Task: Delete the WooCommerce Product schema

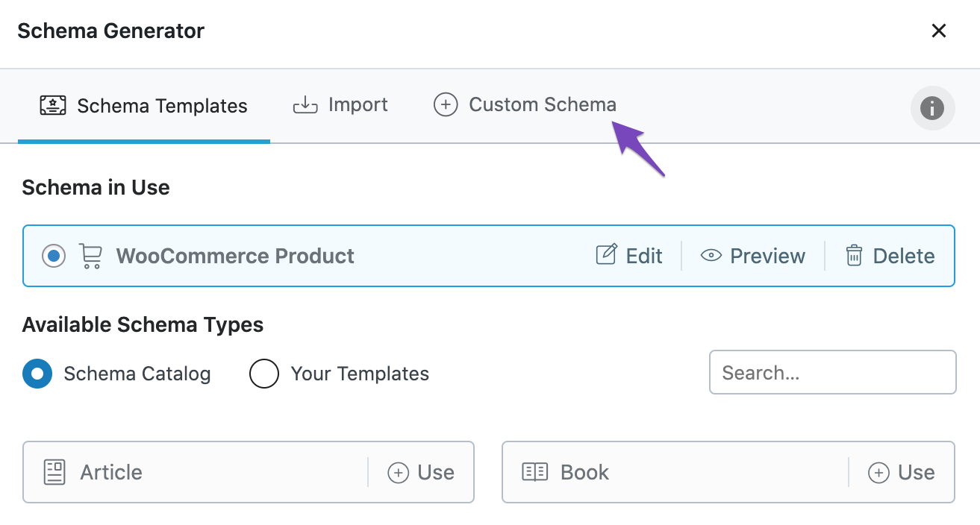Action: coord(890,256)
